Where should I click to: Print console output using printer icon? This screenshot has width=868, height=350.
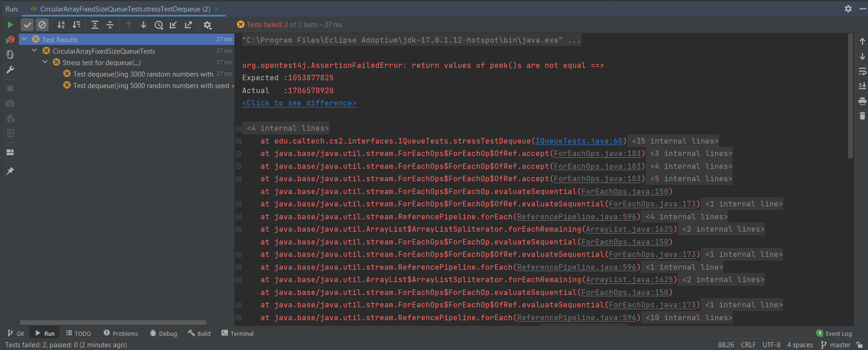862,101
